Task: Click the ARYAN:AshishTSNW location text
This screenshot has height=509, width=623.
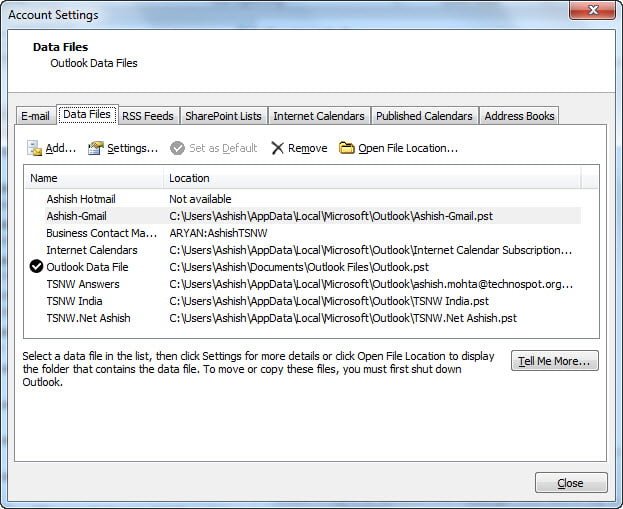Action: (x=219, y=233)
